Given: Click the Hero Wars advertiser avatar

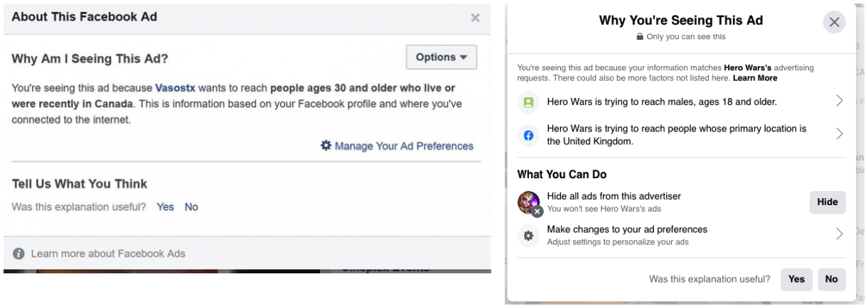Looking at the screenshot, I should (x=529, y=202).
